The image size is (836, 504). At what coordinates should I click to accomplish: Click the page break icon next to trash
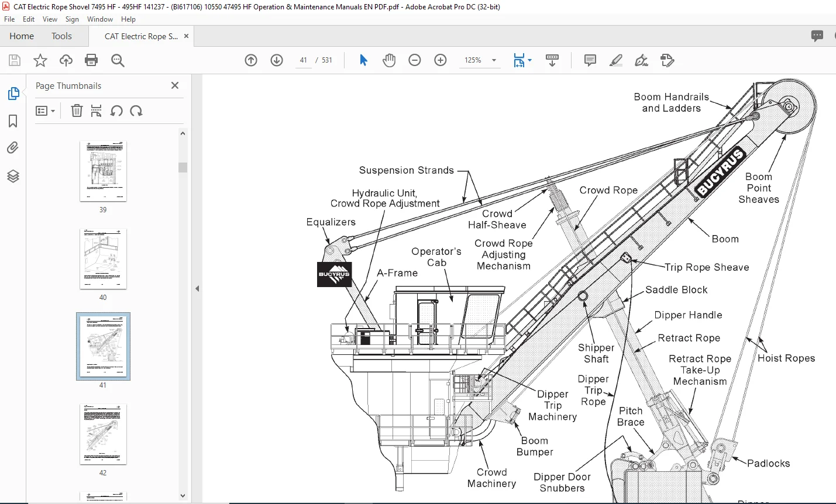97,111
